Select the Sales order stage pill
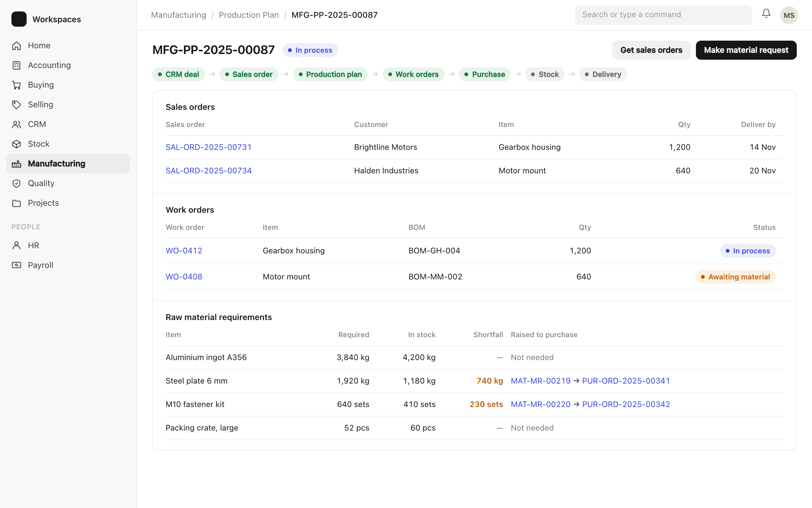This screenshot has height=508, width=812. click(249, 74)
